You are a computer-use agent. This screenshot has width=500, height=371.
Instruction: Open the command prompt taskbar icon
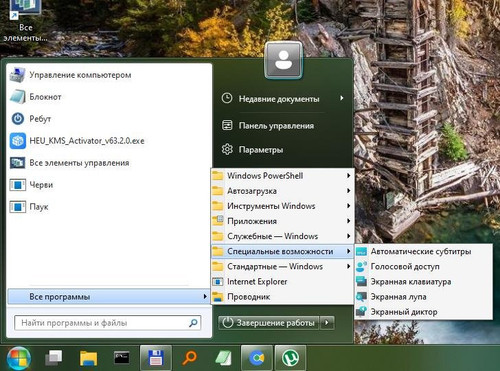[122, 358]
